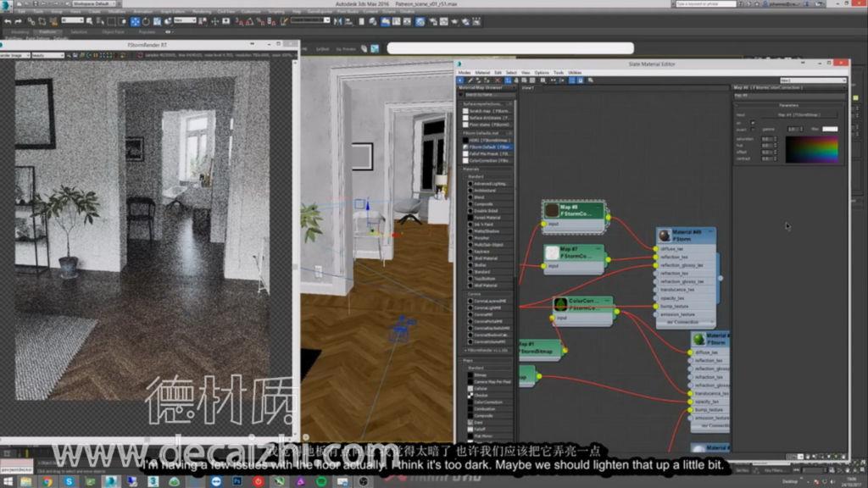
Task: Delete selected node in Slate editor
Action: (498, 80)
